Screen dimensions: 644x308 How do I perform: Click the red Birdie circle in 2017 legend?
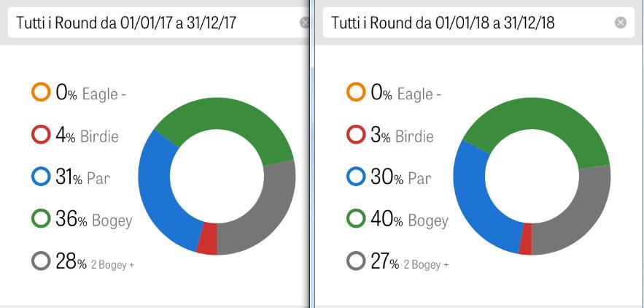pyautogui.click(x=42, y=135)
